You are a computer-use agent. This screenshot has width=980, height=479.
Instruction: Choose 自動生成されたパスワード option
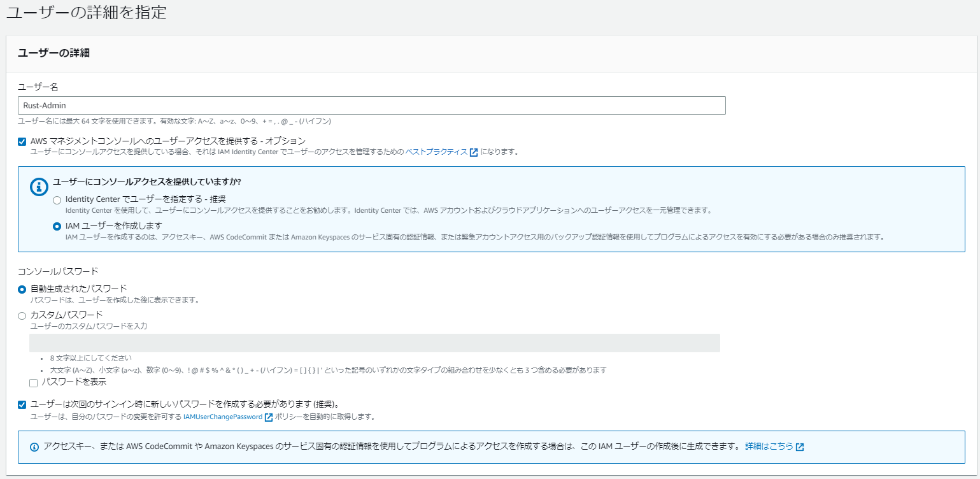(22, 289)
